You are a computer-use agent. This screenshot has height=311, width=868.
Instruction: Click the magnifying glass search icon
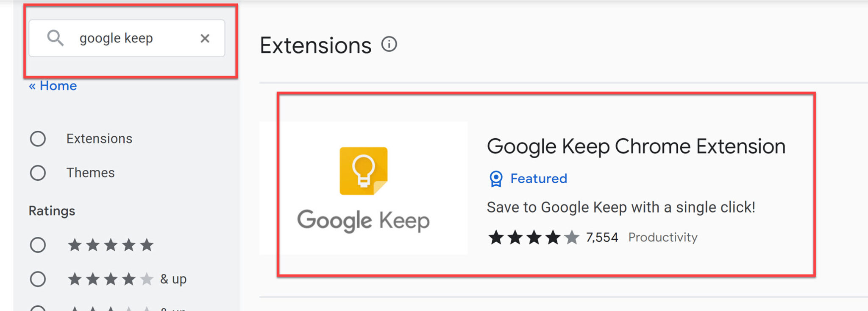click(x=55, y=38)
